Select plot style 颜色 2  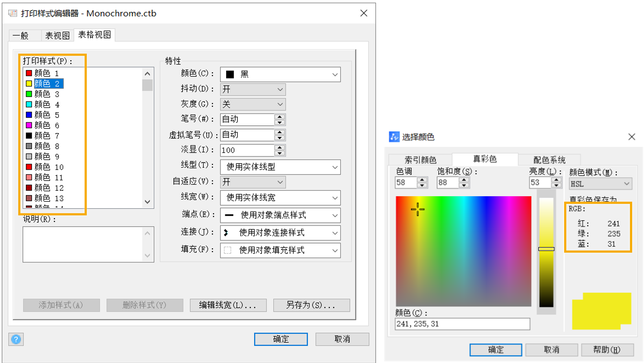point(48,83)
